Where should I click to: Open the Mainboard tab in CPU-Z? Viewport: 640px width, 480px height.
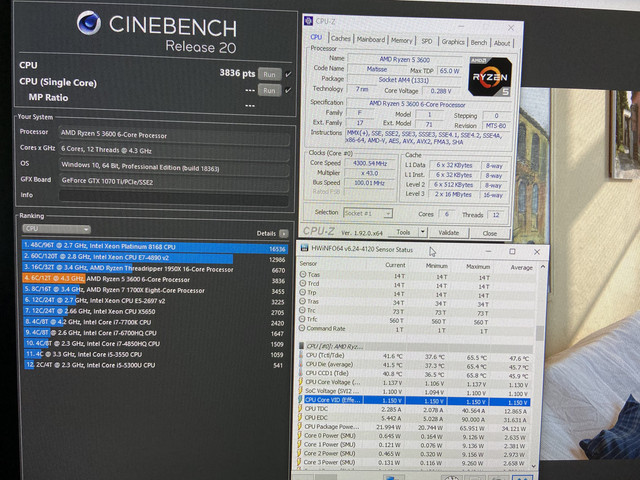tap(371, 40)
